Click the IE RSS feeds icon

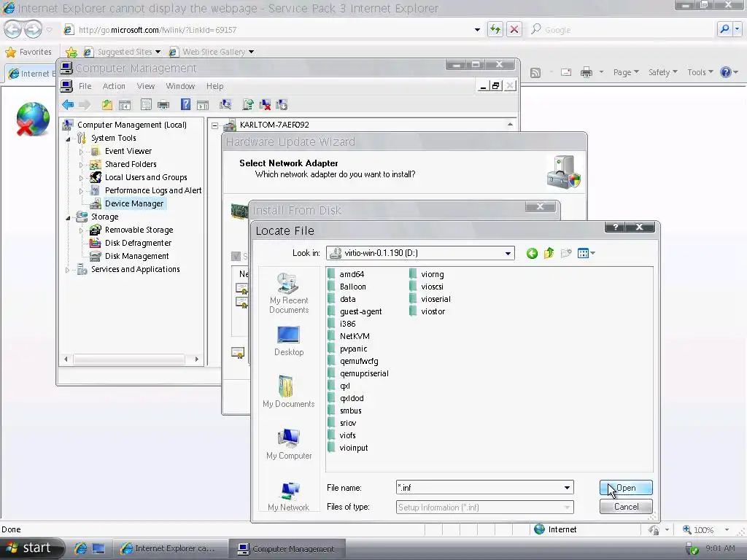[x=535, y=72]
